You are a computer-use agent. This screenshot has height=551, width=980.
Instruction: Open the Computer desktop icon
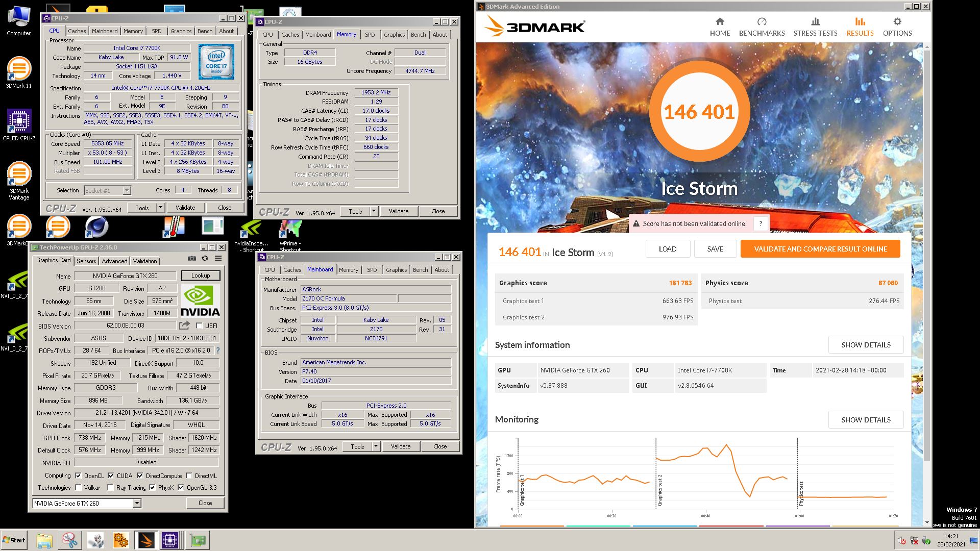point(19,20)
